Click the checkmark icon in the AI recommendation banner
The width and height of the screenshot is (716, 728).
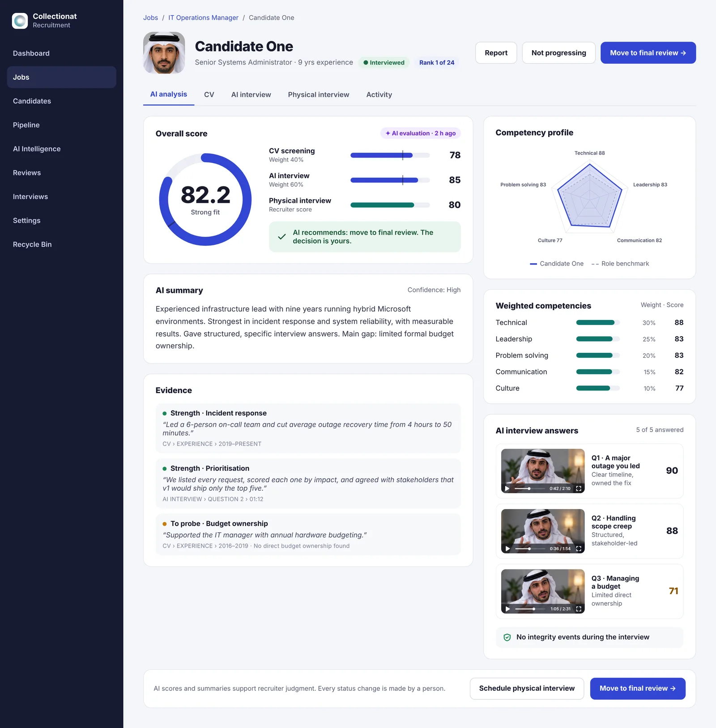(282, 237)
